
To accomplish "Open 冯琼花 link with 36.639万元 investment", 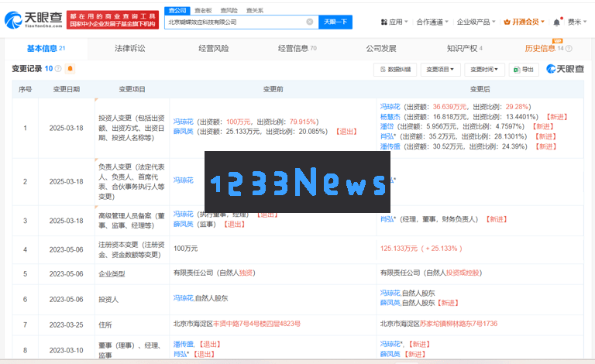I will pos(390,107).
